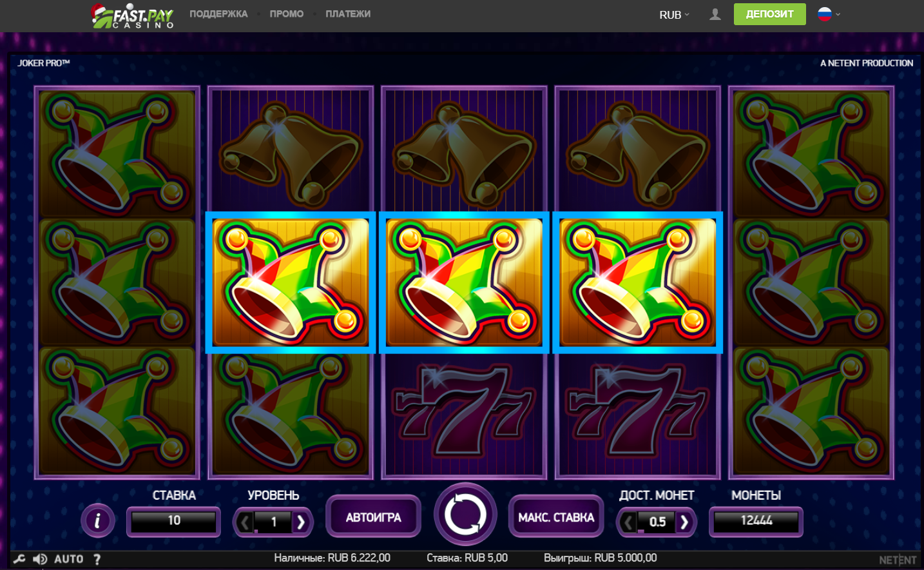Increase the coin value with right arrow
The height and width of the screenshot is (570, 924).
tap(684, 522)
